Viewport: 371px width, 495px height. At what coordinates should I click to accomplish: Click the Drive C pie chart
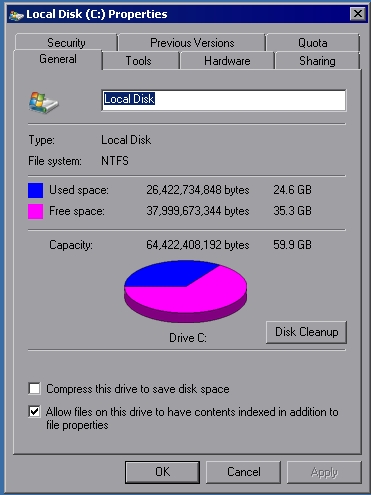185,291
